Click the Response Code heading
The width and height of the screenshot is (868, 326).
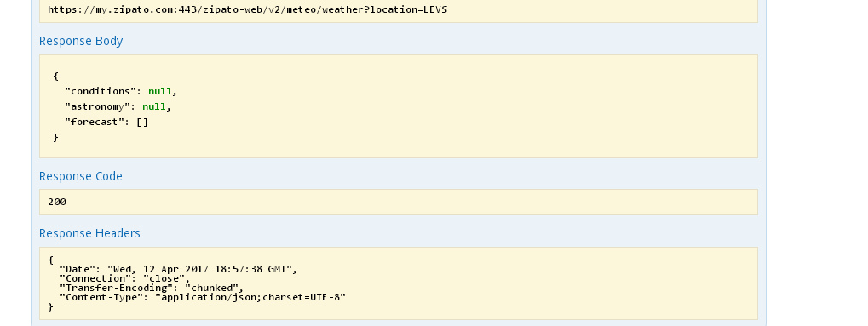(80, 176)
